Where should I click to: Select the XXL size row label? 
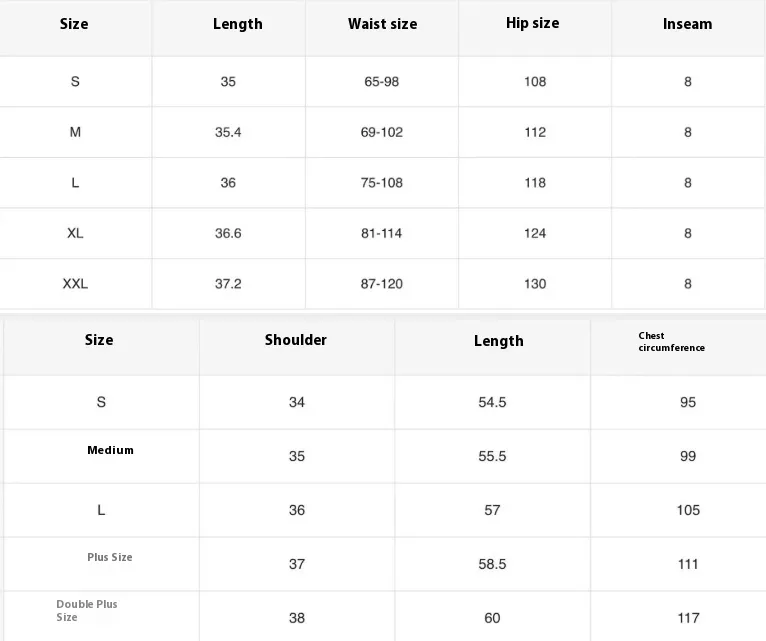[x=75, y=284]
